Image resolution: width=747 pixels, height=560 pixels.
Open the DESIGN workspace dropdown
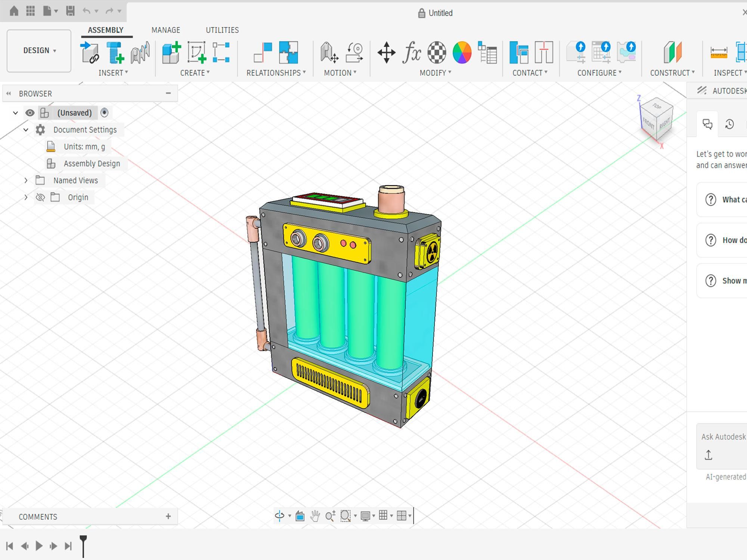39,50
